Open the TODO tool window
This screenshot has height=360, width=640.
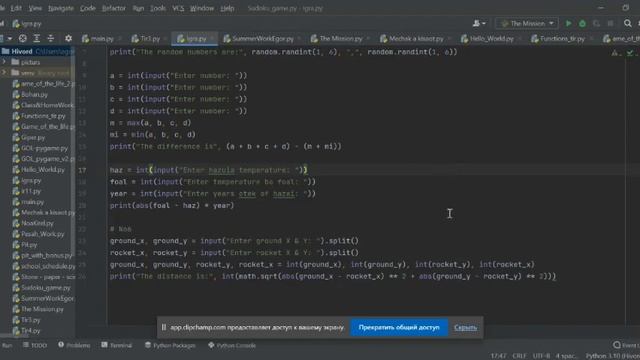click(35, 345)
